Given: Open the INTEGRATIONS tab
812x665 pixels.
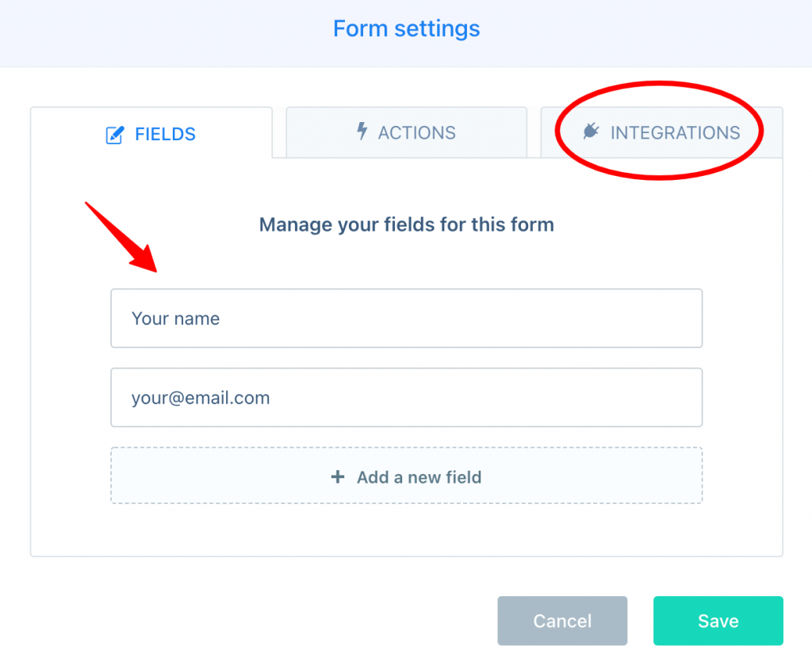Looking at the screenshot, I should (x=661, y=132).
